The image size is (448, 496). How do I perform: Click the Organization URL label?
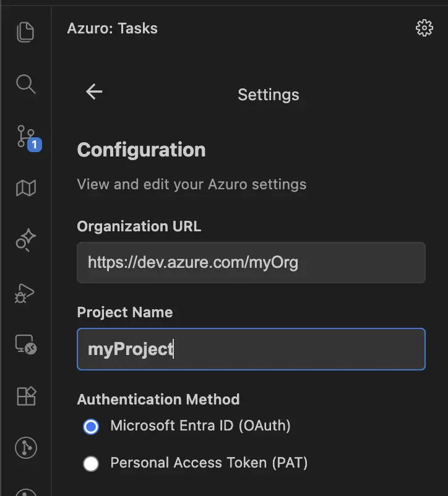(x=139, y=226)
